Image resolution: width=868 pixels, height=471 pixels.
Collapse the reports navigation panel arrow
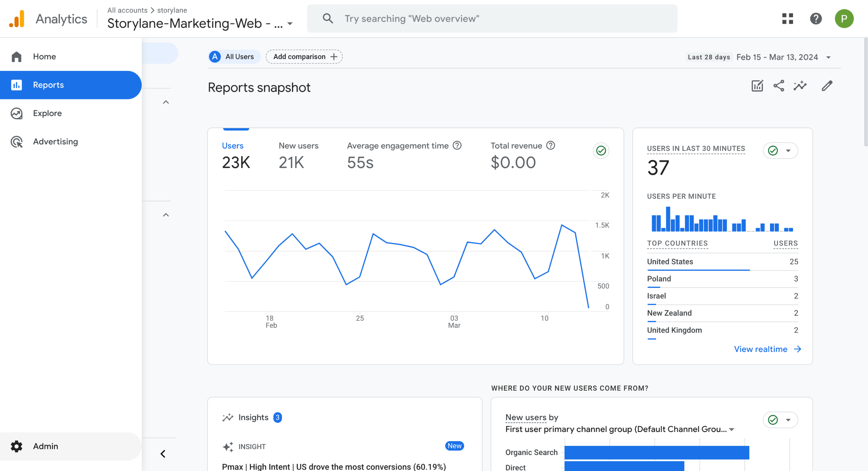click(x=163, y=454)
